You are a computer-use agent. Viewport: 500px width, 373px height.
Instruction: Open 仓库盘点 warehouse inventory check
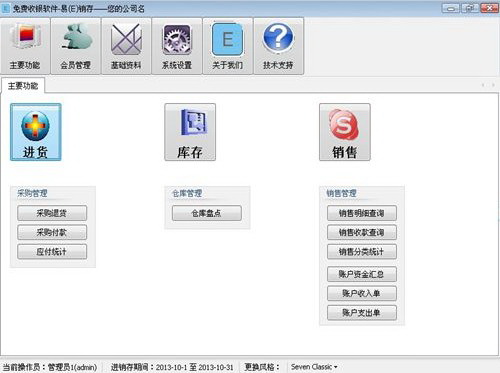click(207, 213)
